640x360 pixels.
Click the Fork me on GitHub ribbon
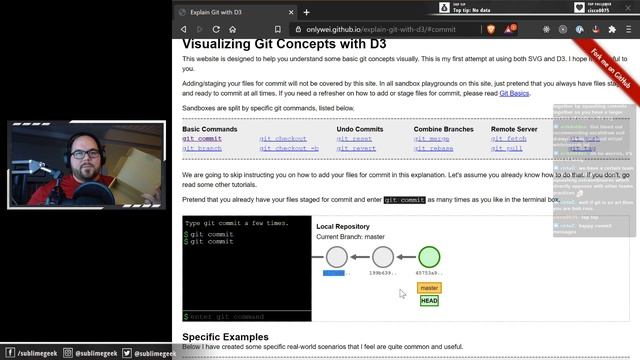pyautogui.click(x=610, y=69)
